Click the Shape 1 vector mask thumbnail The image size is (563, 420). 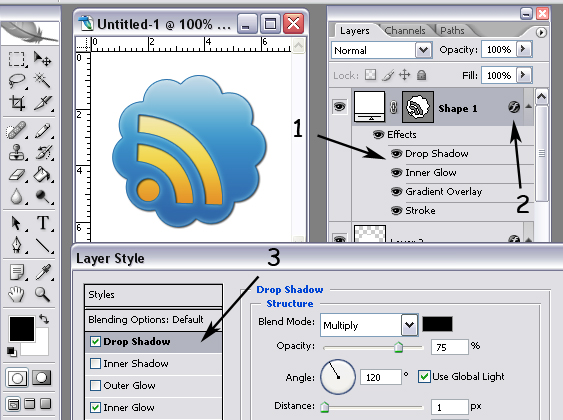(418, 107)
